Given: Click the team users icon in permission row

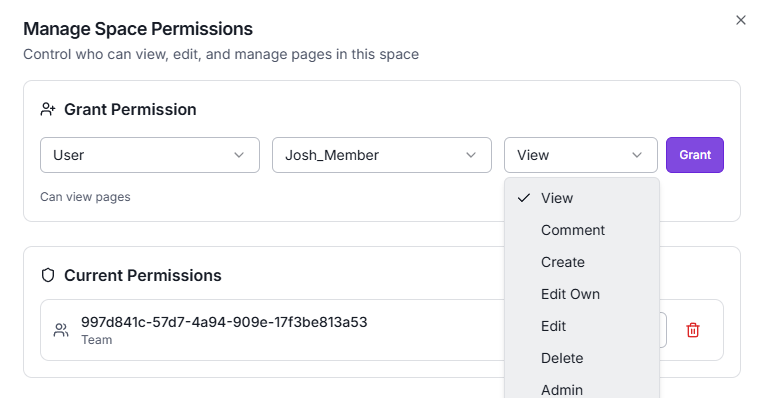Looking at the screenshot, I should click(x=61, y=330).
